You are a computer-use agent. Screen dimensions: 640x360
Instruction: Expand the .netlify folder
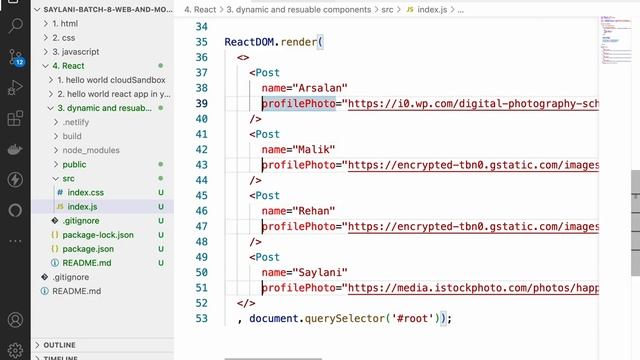(102, 122)
